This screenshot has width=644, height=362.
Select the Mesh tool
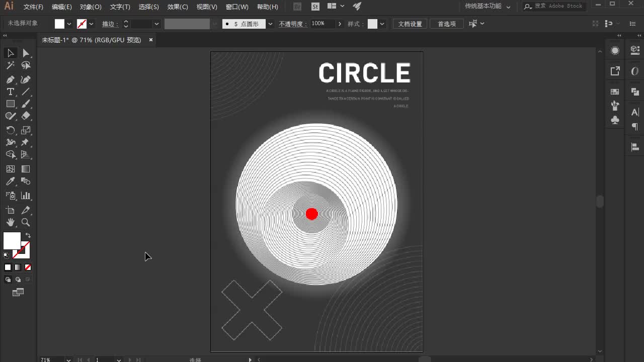pyautogui.click(x=10, y=169)
